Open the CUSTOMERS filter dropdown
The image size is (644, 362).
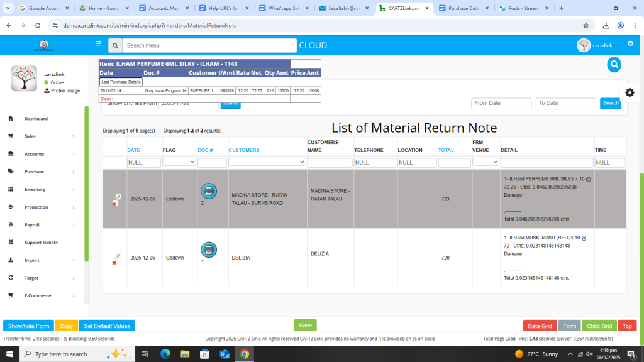pyautogui.click(x=267, y=162)
